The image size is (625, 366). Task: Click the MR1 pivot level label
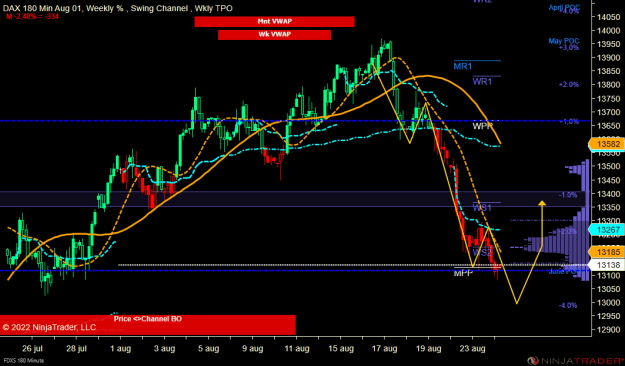[462, 67]
